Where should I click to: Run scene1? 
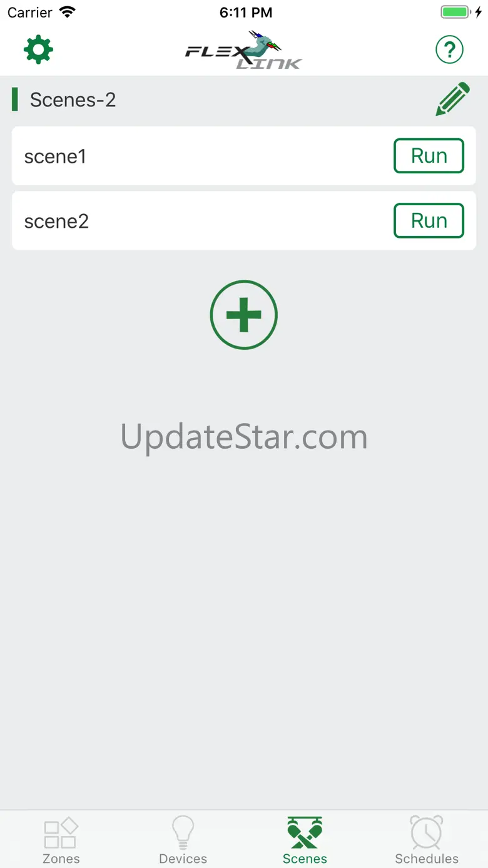pyautogui.click(x=429, y=156)
